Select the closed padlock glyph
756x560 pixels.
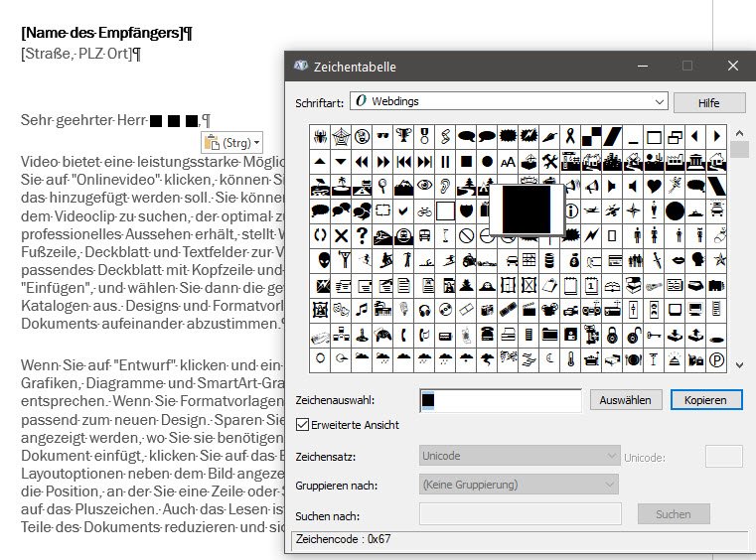click(612, 335)
